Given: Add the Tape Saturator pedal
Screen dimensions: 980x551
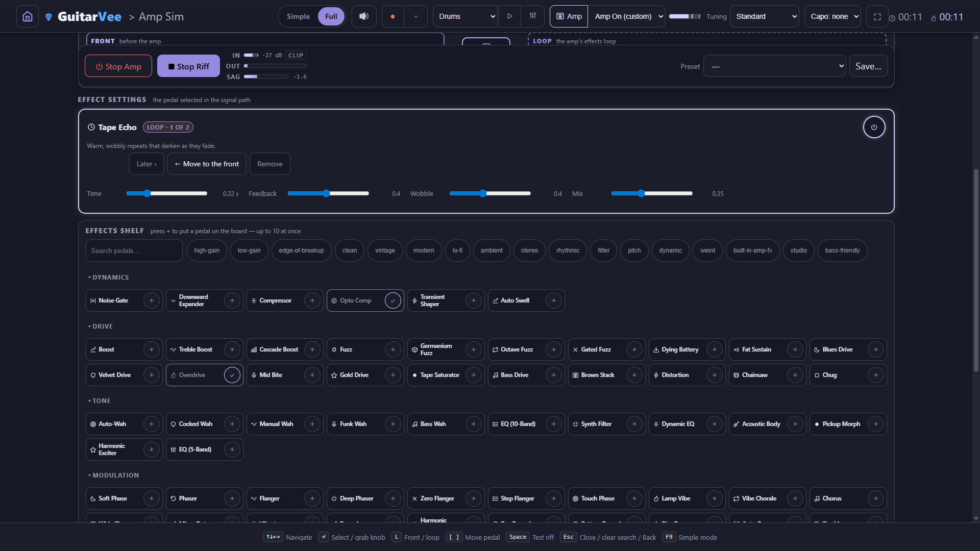Looking at the screenshot, I should 474,375.
